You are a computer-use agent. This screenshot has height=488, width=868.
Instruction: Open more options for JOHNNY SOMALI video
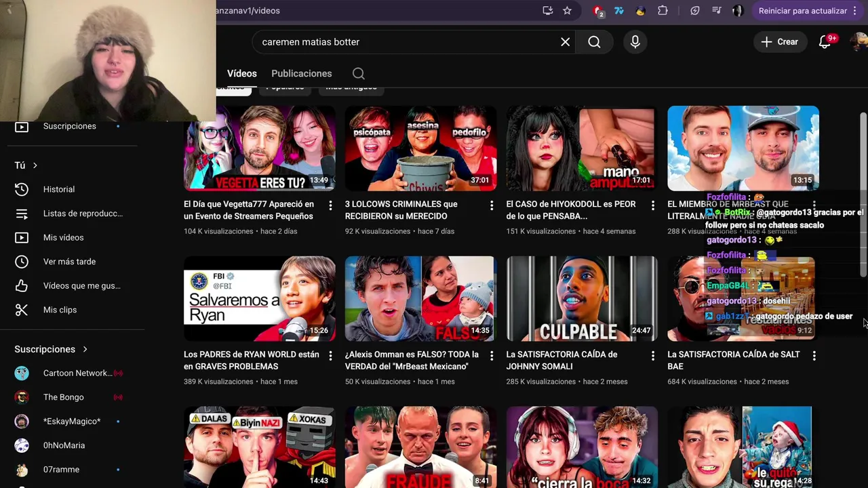(653, 355)
